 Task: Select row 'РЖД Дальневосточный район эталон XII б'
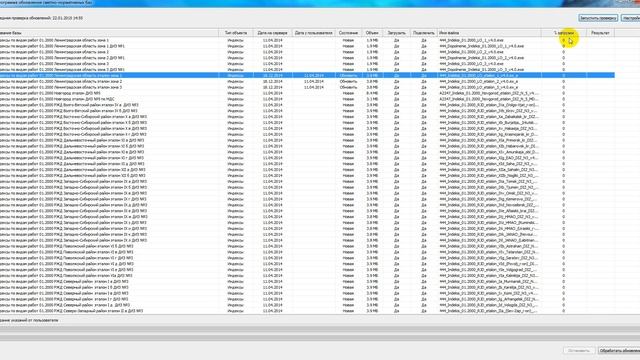[x=307, y=176]
